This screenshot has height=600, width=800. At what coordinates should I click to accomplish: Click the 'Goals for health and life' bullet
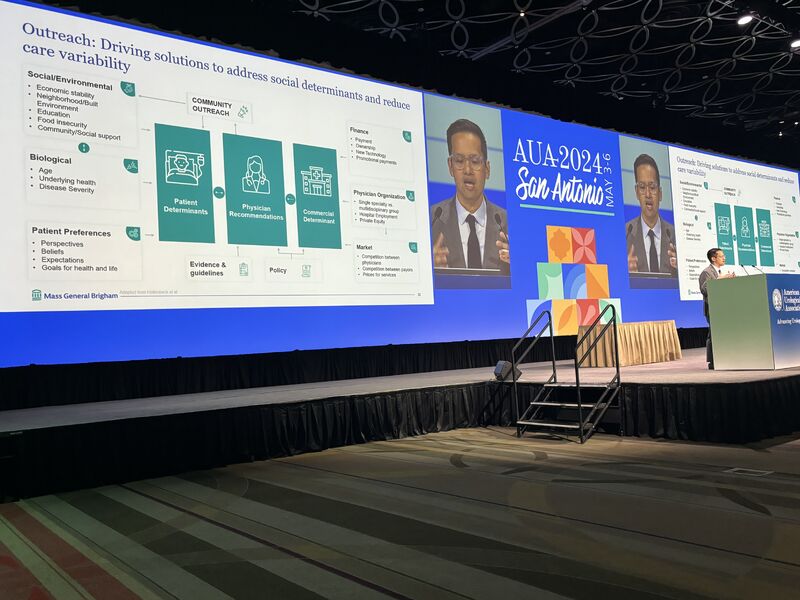pos(80,268)
